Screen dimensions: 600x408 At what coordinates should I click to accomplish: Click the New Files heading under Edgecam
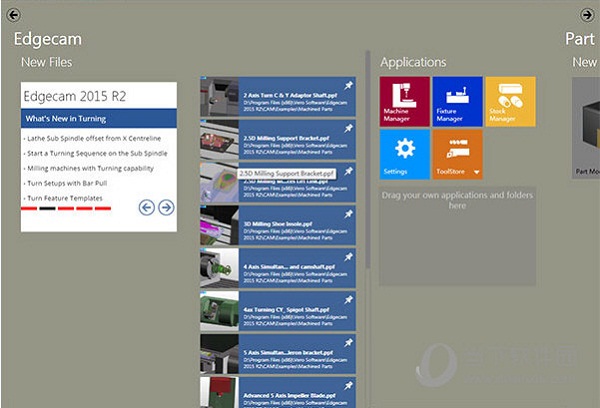coord(47,62)
